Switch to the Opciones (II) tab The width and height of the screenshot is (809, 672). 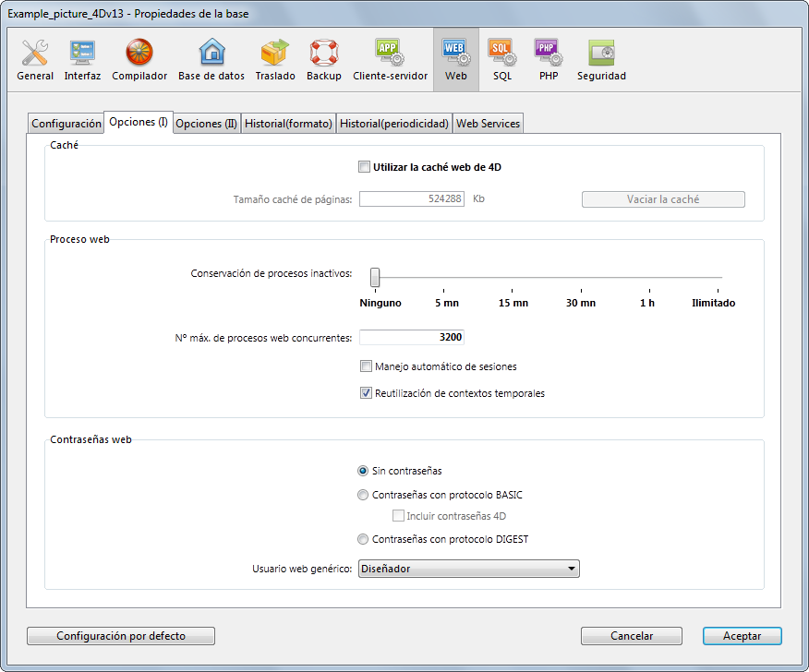click(206, 124)
